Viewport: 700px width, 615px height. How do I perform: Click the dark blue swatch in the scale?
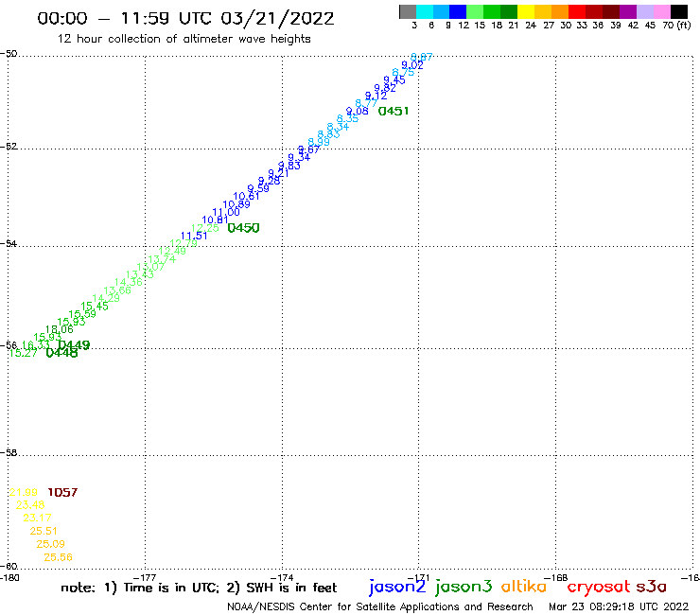(458, 11)
